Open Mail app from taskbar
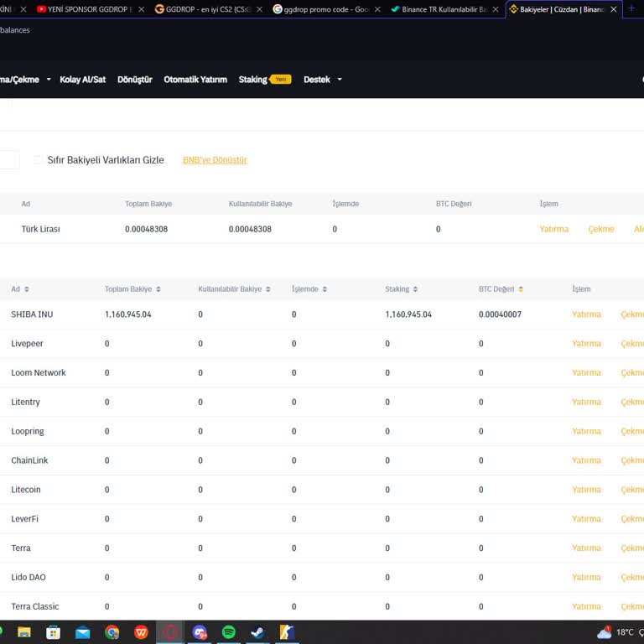644x644 pixels. coord(82,632)
